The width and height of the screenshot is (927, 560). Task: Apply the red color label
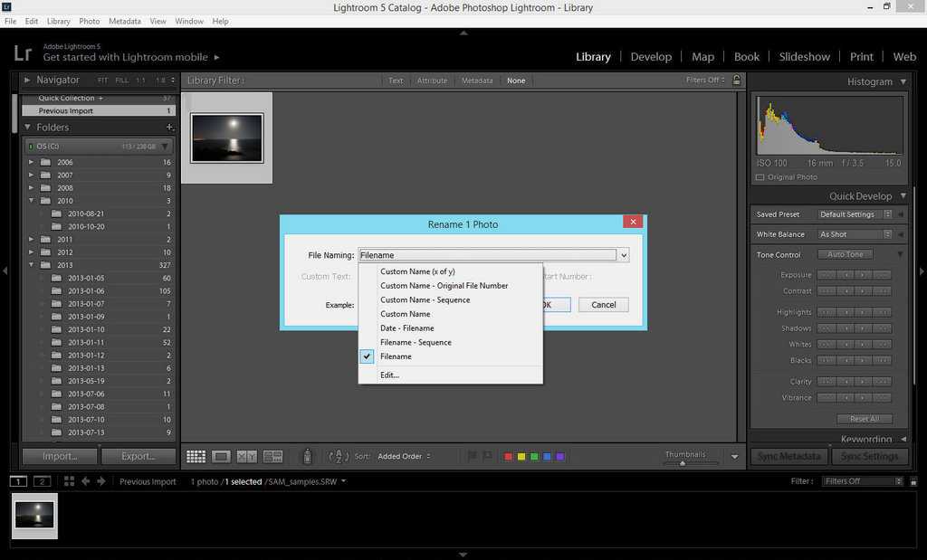click(508, 457)
